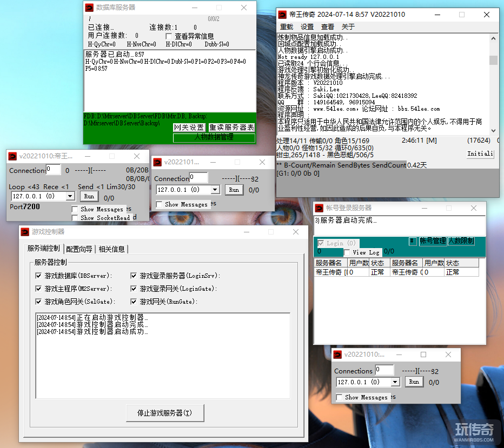Uncheck 游戏数据库(DBServer) checkbox
The height and width of the screenshot is (448, 504).
click(38, 276)
